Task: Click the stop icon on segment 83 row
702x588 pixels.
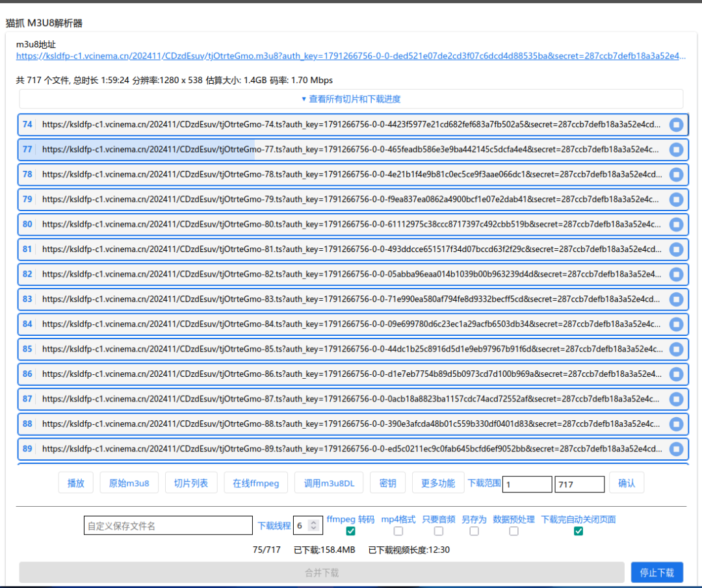Action: [676, 299]
